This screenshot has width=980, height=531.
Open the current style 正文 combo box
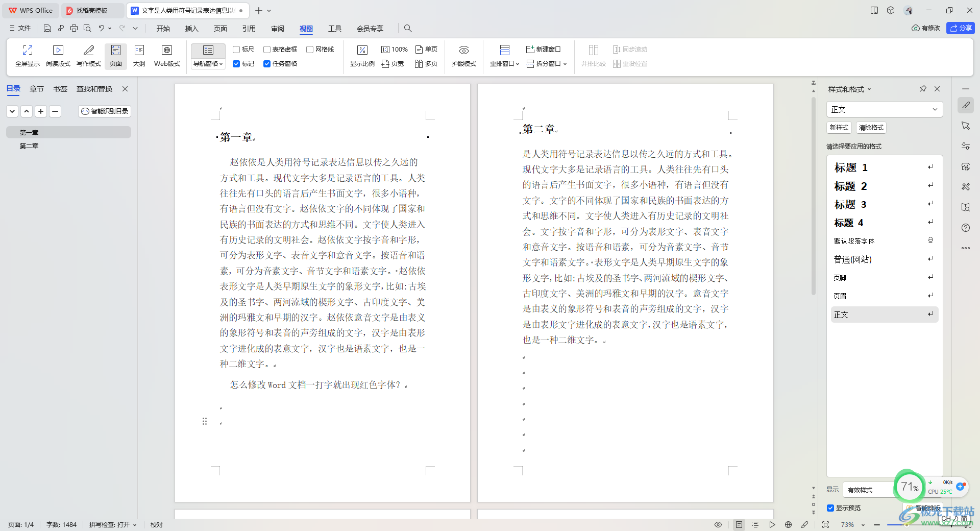885,109
